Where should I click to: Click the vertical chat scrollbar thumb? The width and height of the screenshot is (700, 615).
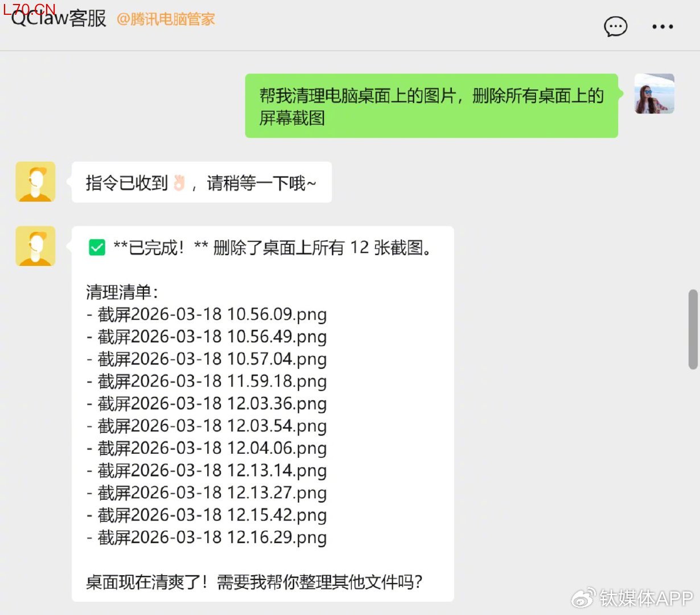pyautogui.click(x=693, y=329)
